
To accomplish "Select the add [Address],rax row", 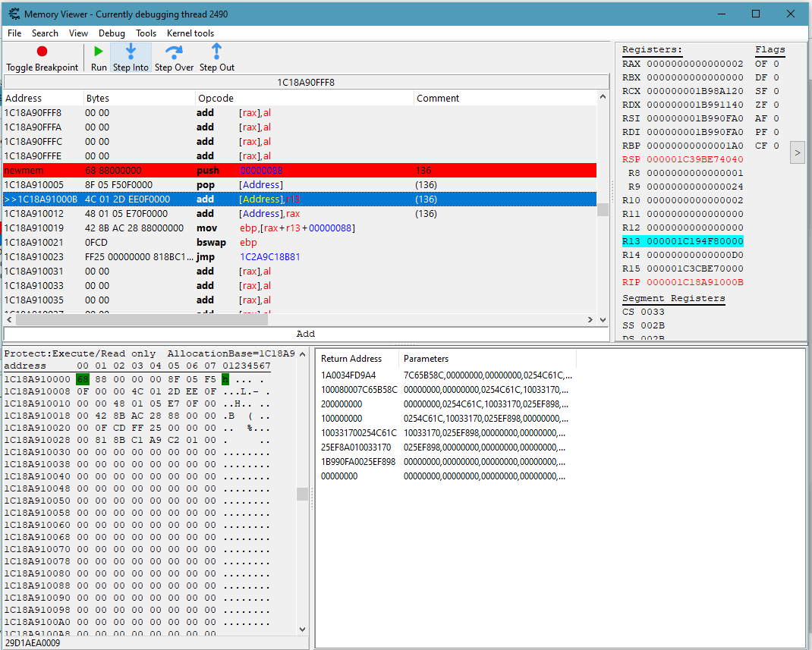I will tap(300, 214).
